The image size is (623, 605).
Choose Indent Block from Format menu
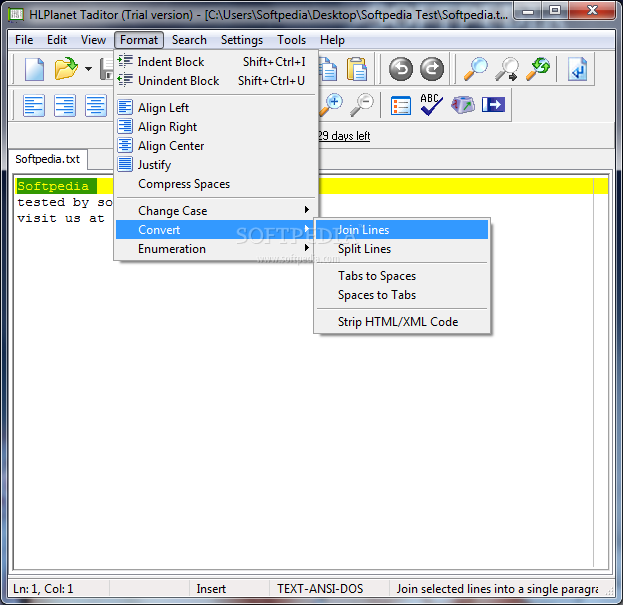click(x=216, y=62)
